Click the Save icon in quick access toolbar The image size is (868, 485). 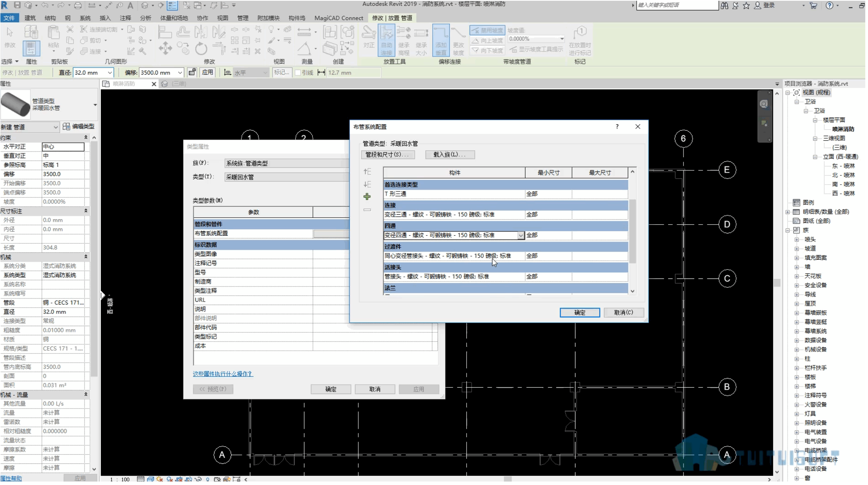[x=17, y=5]
